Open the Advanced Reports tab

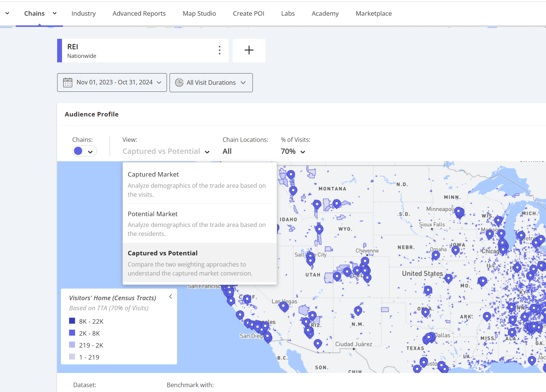(x=139, y=13)
